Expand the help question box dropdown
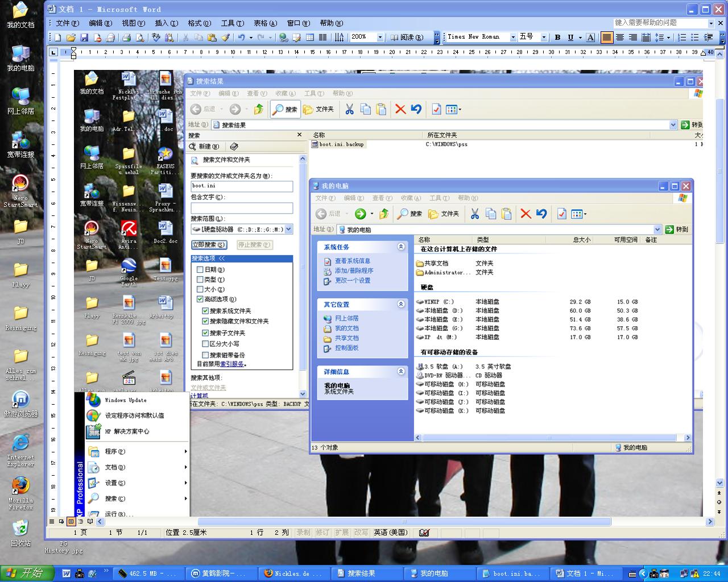The height and width of the screenshot is (582, 728). pos(711,23)
